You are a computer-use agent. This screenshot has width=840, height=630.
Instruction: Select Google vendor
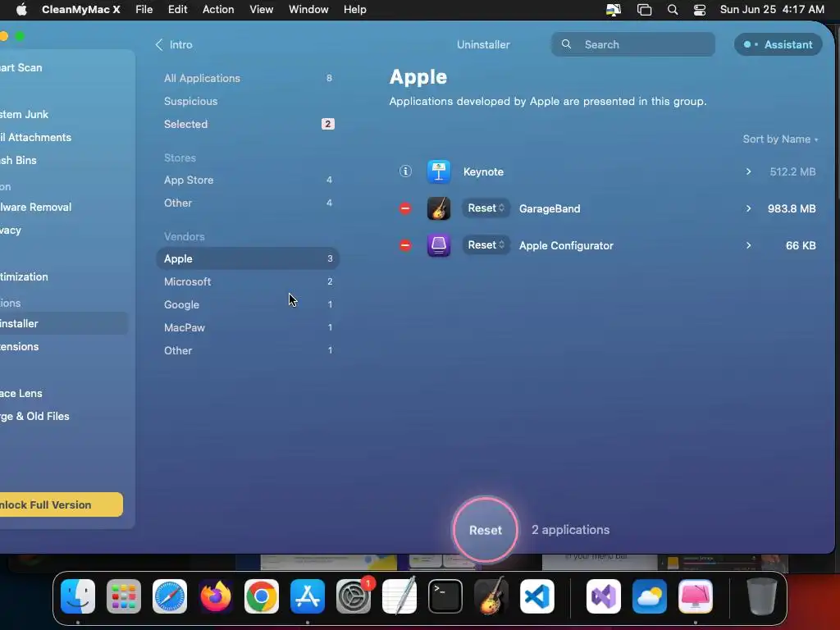coord(248,305)
